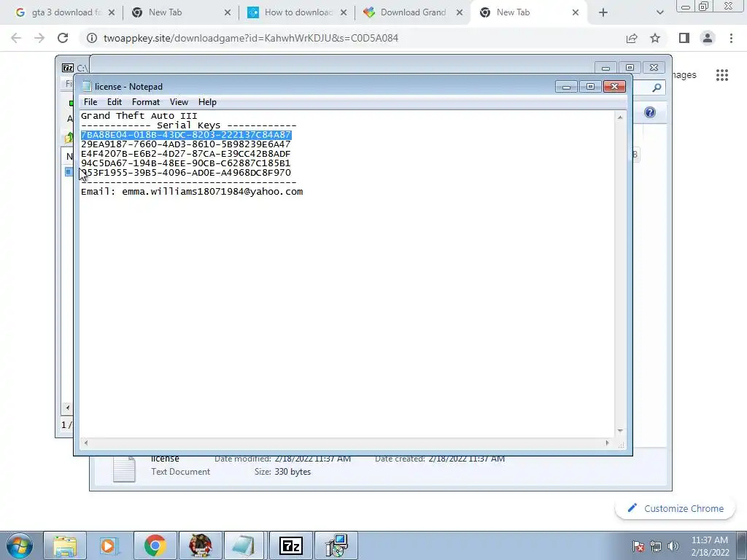Open the installer setup taskbar icon
747x560 pixels.
[x=336, y=545]
